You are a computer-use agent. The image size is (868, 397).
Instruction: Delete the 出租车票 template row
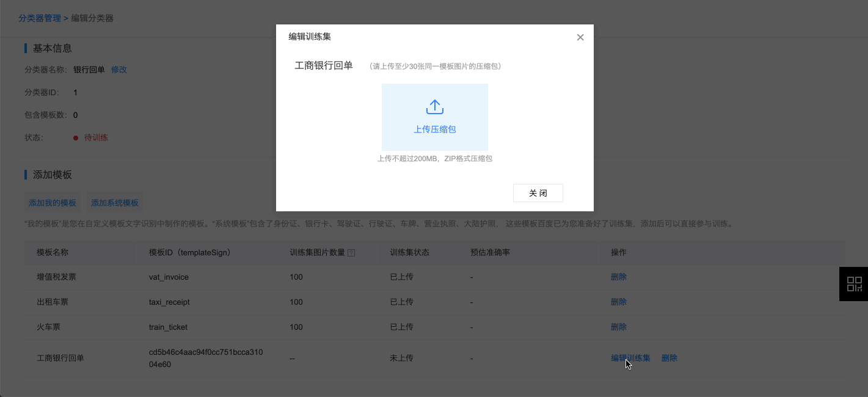click(x=619, y=302)
